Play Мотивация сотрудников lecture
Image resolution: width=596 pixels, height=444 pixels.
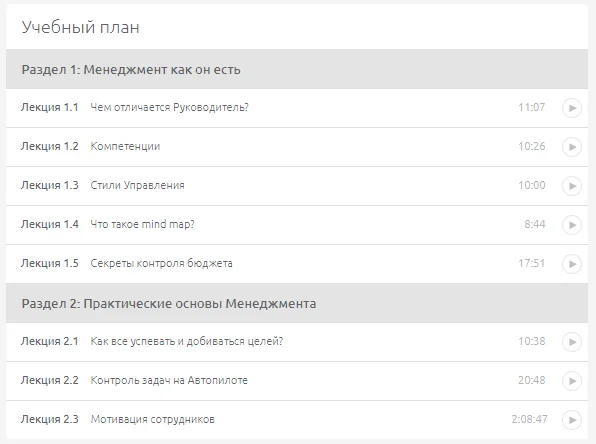click(572, 420)
